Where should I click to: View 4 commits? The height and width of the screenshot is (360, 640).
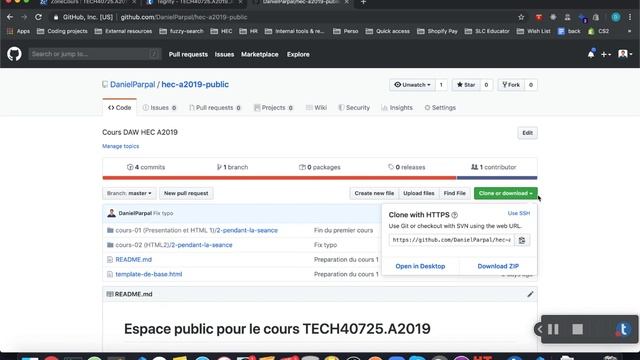click(146, 167)
